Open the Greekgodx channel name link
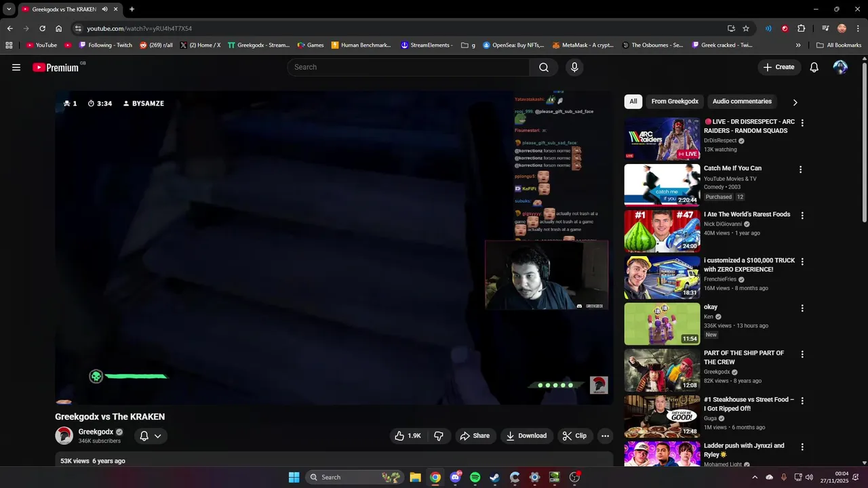Image resolution: width=868 pixels, height=488 pixels. click(96, 432)
